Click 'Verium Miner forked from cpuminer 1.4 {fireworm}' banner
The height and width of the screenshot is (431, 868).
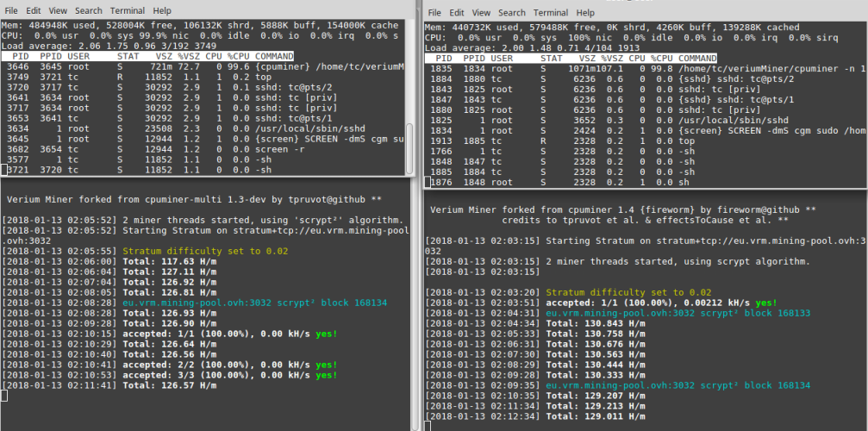pyautogui.click(x=622, y=210)
